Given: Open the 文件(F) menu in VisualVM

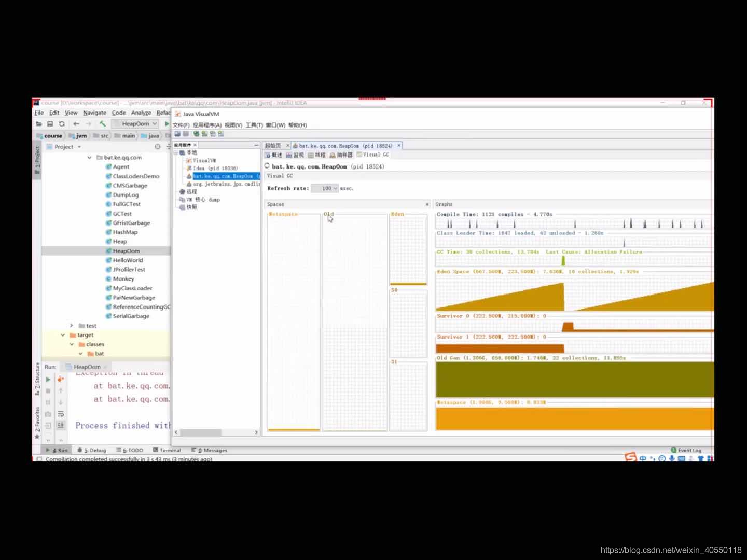Looking at the screenshot, I should coord(181,125).
